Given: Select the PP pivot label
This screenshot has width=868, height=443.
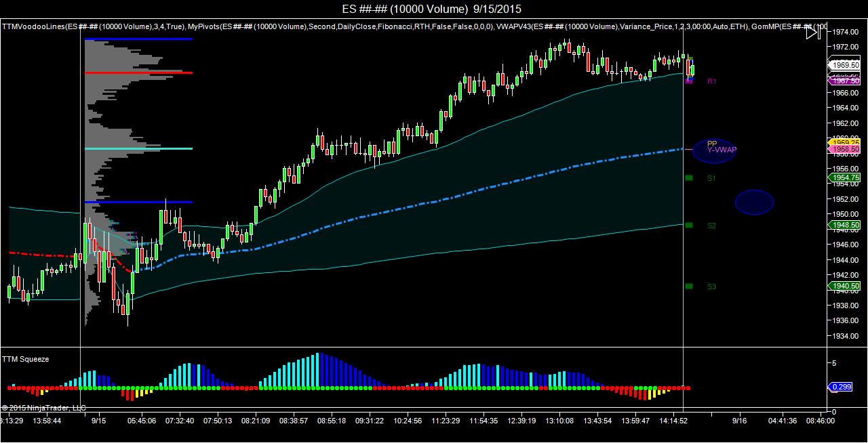Looking at the screenshot, I should (x=711, y=144).
